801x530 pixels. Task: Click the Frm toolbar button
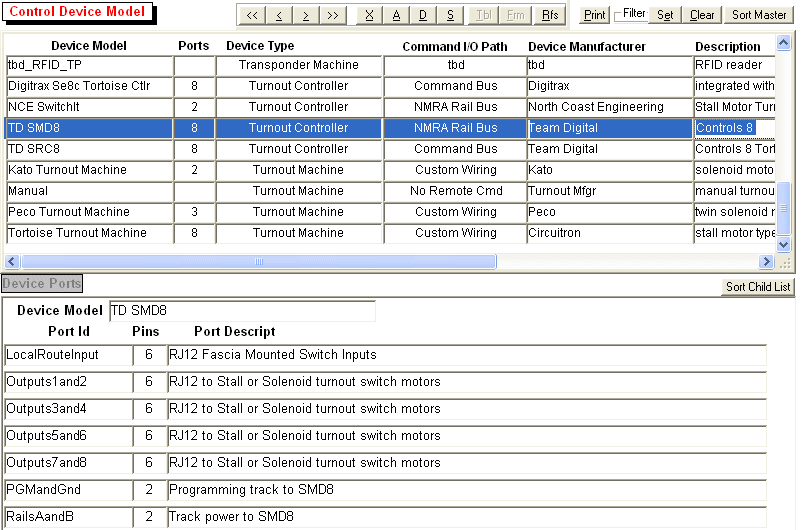click(515, 15)
